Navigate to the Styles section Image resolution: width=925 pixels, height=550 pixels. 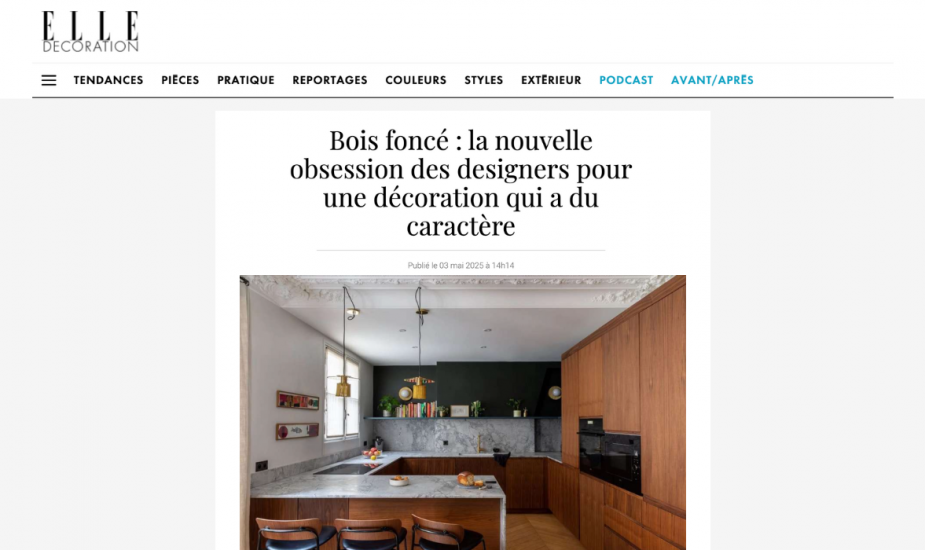(x=484, y=80)
